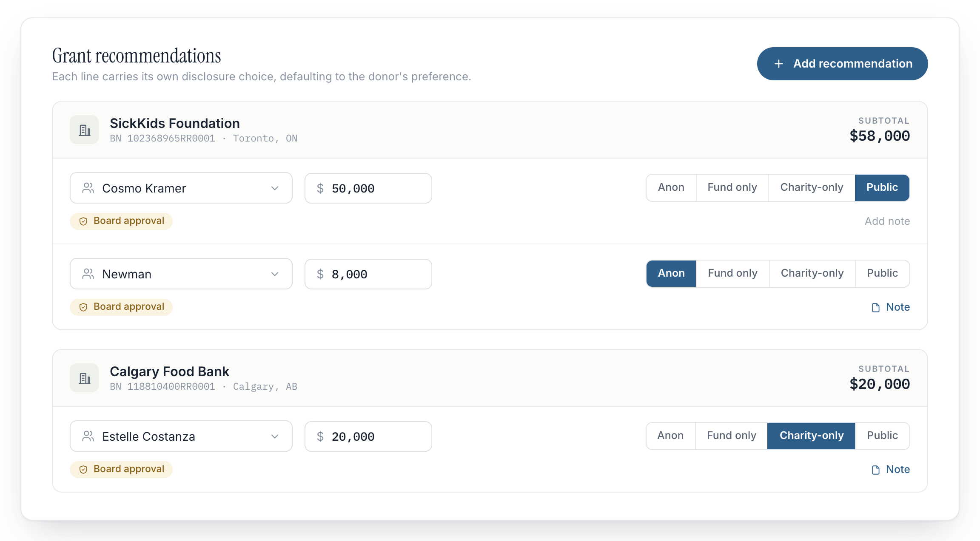Switch Newman's disclosure to Public
Screen dimensions: 980x541
point(883,273)
